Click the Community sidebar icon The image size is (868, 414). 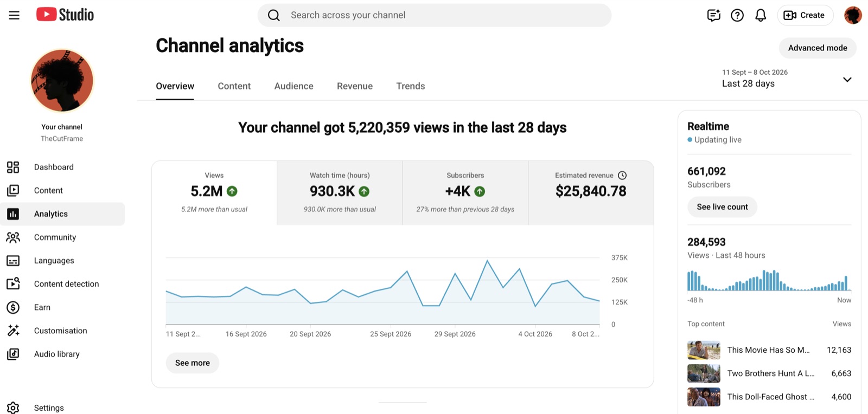point(13,237)
